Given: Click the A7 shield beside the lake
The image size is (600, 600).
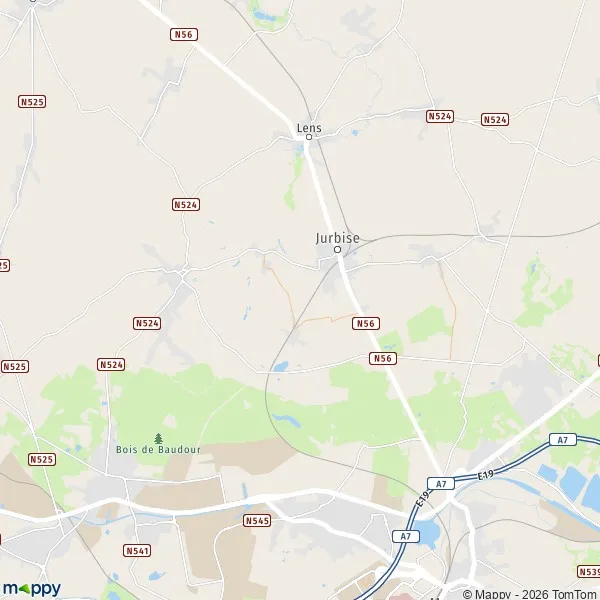Looking at the screenshot, I should click(x=406, y=536).
